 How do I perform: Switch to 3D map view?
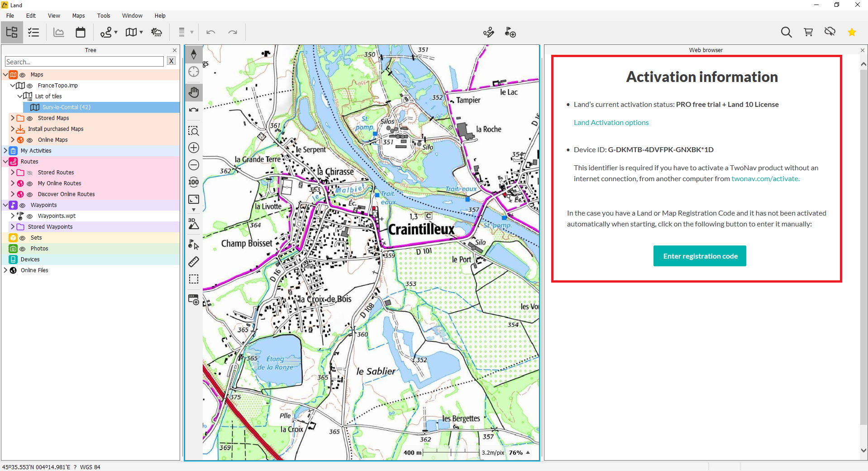point(194,223)
